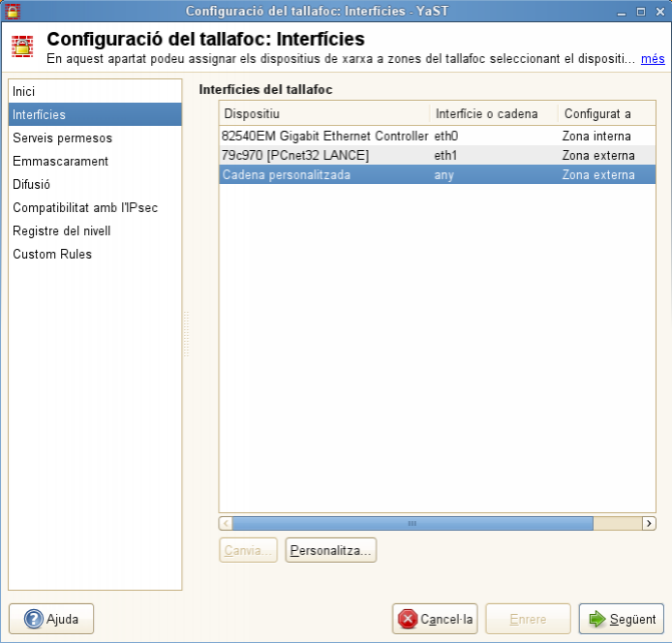Screen dimensions: 672x643
Task: Click left arrow of horizontal scrollbar
Action: click(227, 523)
